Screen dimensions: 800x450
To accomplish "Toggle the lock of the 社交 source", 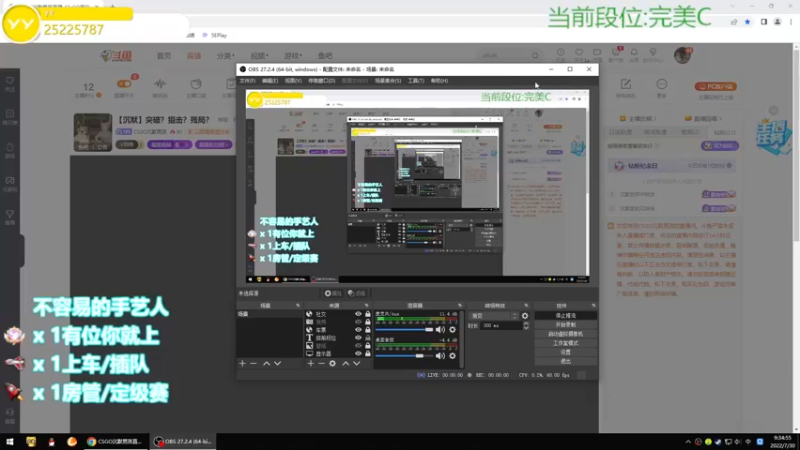I will [367, 314].
